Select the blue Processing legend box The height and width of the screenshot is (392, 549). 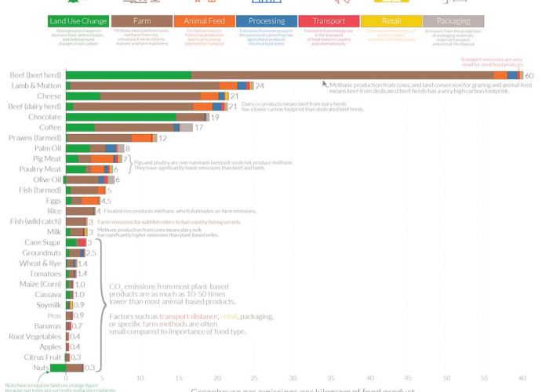(267, 21)
